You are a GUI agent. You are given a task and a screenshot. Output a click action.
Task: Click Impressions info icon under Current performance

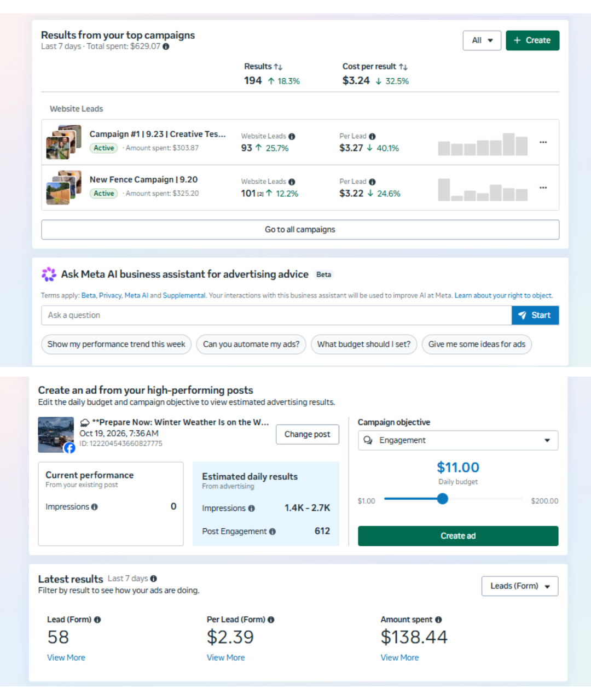pyautogui.click(x=95, y=507)
